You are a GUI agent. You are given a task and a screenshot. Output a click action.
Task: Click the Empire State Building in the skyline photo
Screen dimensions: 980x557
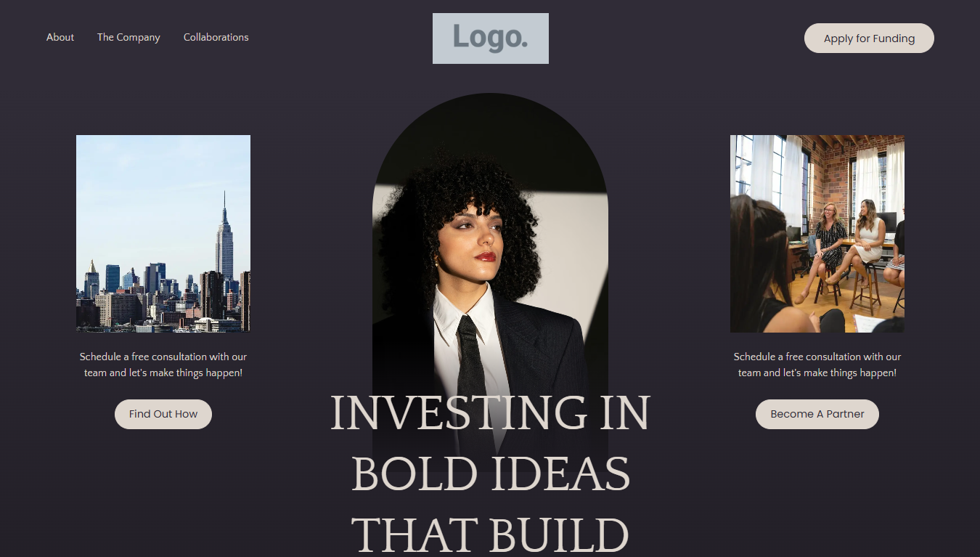(224, 240)
